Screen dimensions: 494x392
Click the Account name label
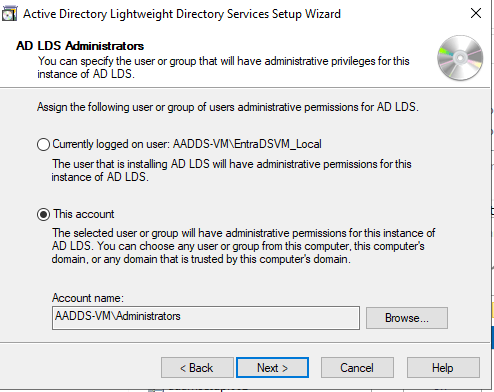88,298
